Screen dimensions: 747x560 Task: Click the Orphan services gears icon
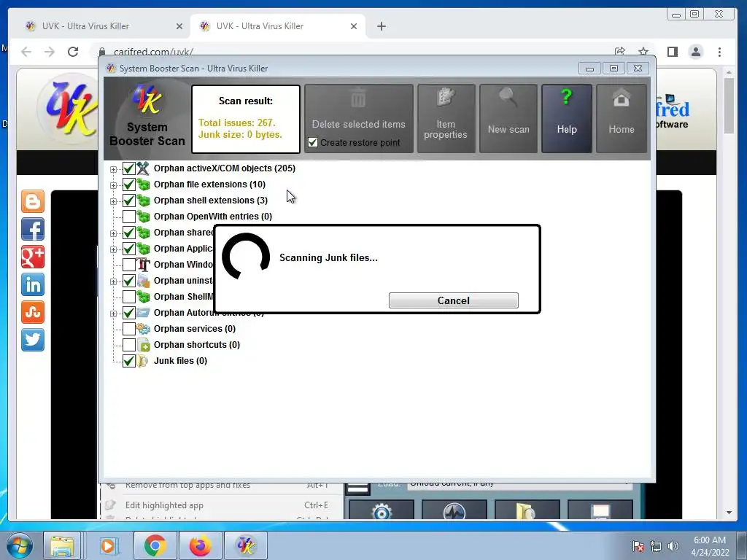[x=143, y=329]
